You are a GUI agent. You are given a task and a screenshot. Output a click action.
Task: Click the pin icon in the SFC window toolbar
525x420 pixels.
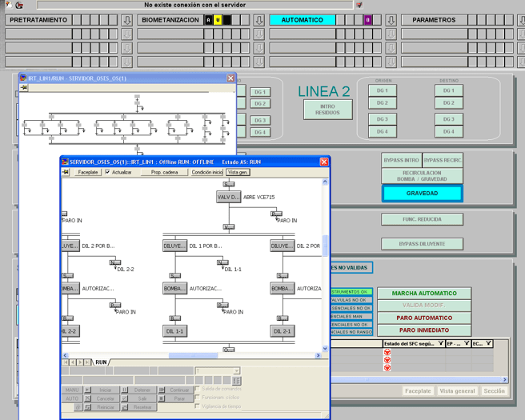point(66,172)
